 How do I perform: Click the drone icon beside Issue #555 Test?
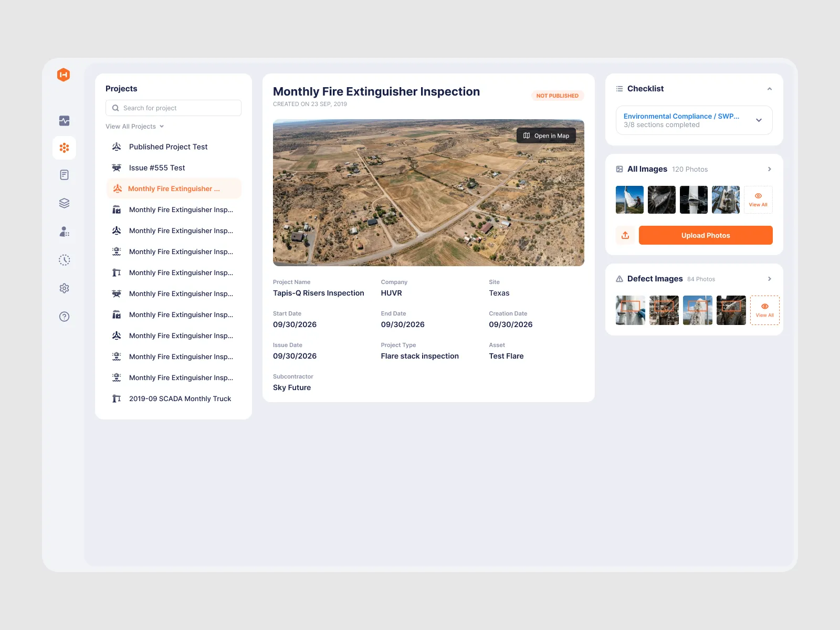pyautogui.click(x=117, y=168)
